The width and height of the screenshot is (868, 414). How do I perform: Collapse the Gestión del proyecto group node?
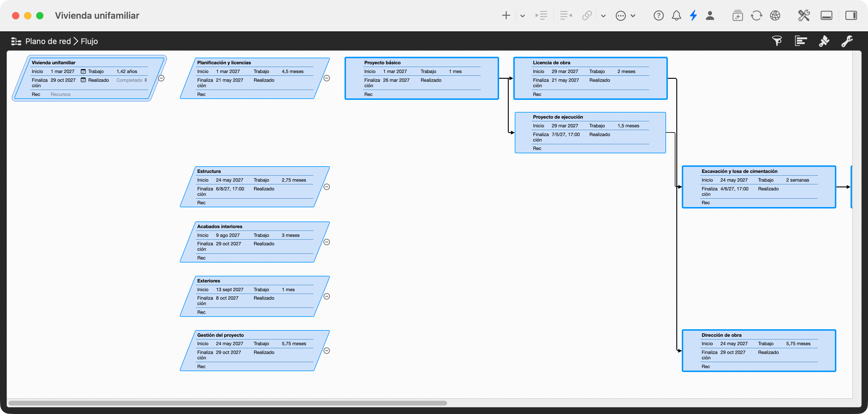(326, 351)
